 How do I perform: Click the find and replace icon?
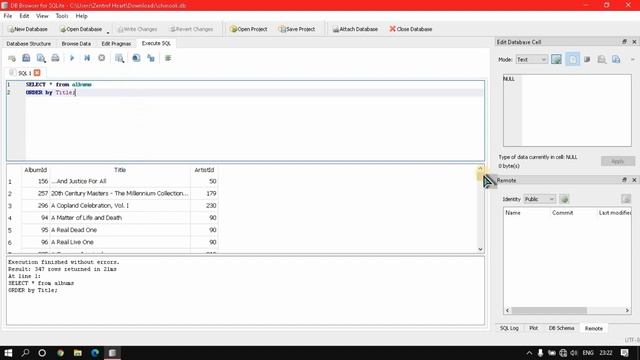click(x=151, y=58)
